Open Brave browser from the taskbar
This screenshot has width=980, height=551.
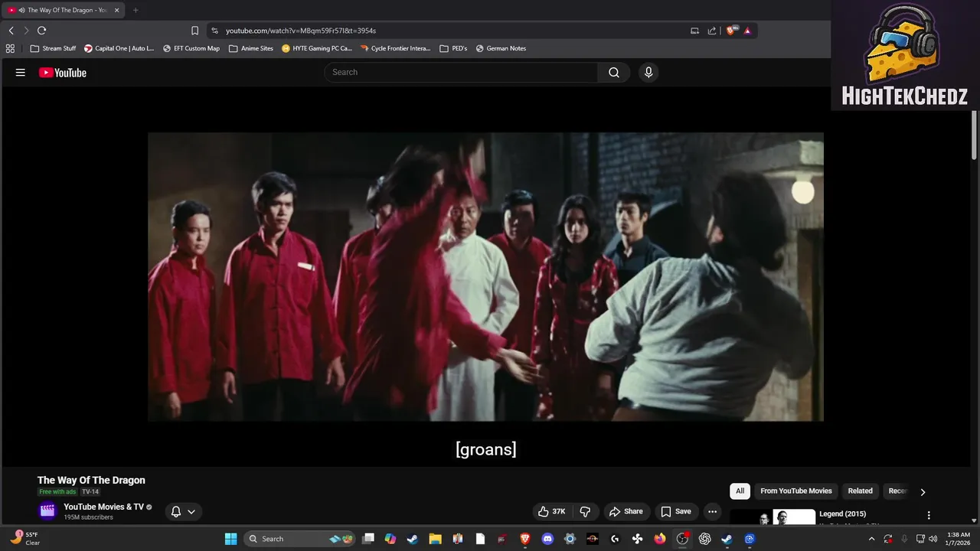click(525, 539)
